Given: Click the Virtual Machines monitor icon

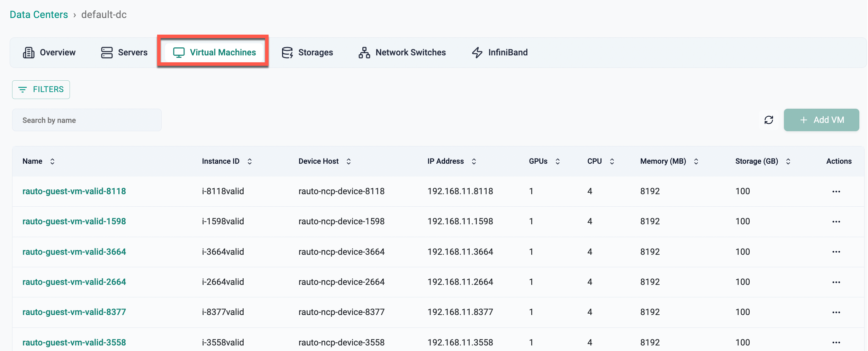Looking at the screenshot, I should [x=179, y=52].
